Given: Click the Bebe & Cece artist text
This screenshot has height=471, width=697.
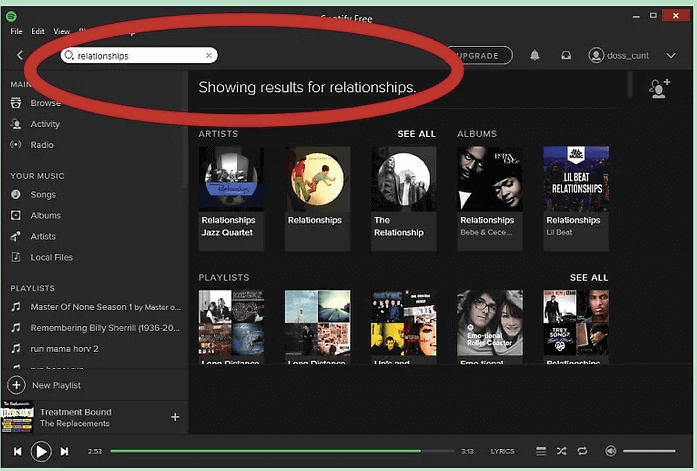Looking at the screenshot, I should pyautogui.click(x=486, y=232).
